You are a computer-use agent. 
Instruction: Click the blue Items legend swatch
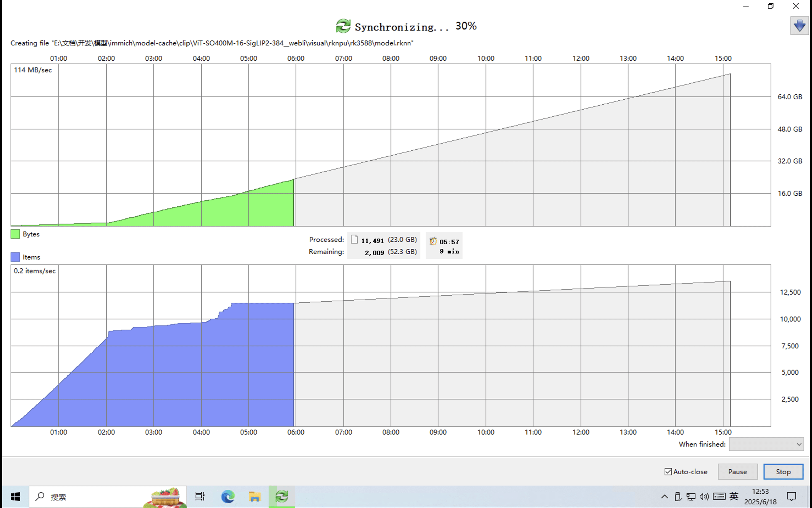click(15, 257)
